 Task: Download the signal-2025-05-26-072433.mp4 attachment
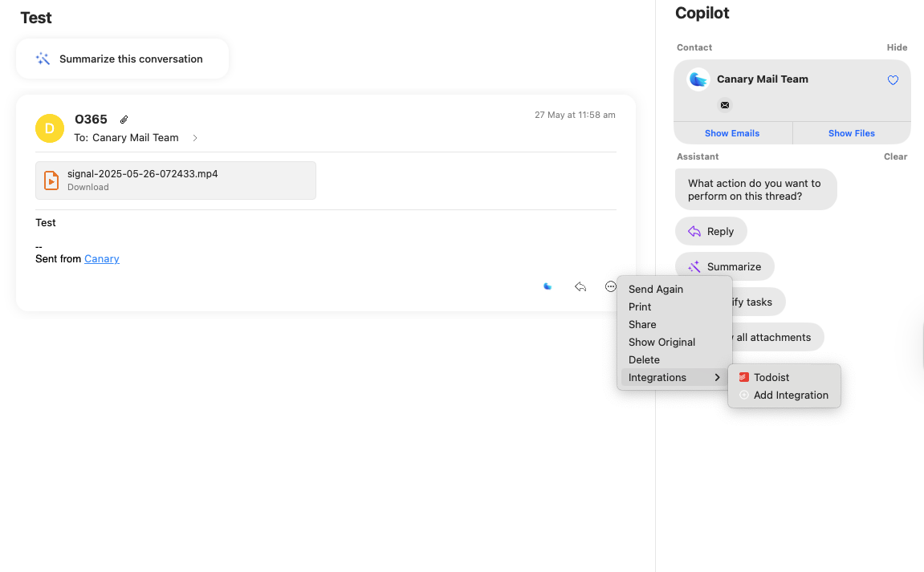click(88, 188)
